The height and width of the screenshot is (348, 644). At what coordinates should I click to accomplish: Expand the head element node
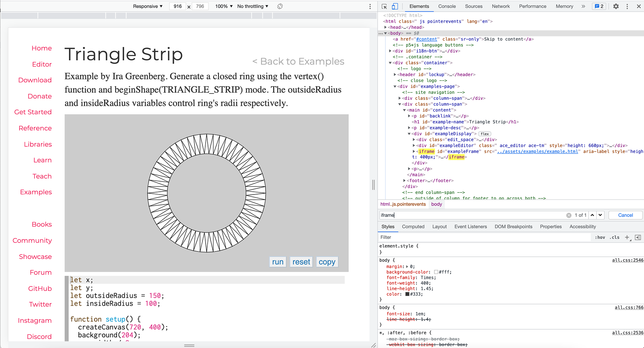pos(385,27)
